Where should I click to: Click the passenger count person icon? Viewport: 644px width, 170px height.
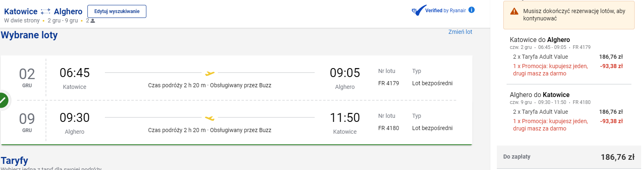93,21
